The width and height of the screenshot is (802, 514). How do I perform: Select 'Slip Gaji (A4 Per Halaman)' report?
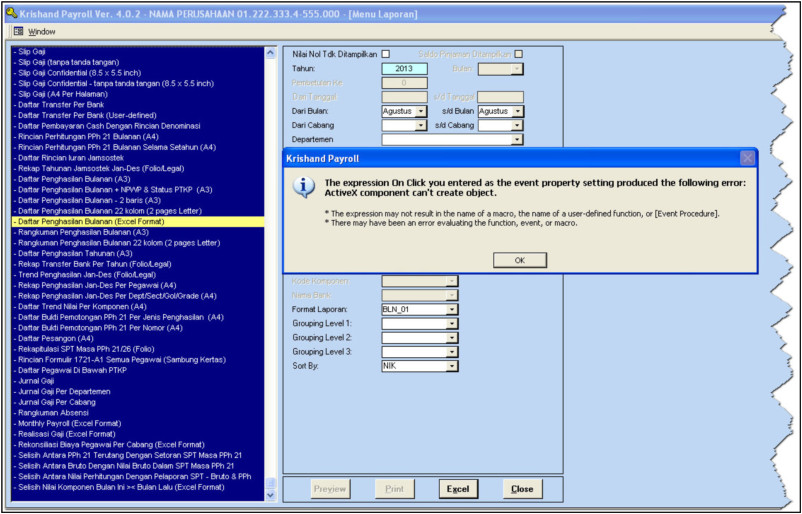[138, 94]
